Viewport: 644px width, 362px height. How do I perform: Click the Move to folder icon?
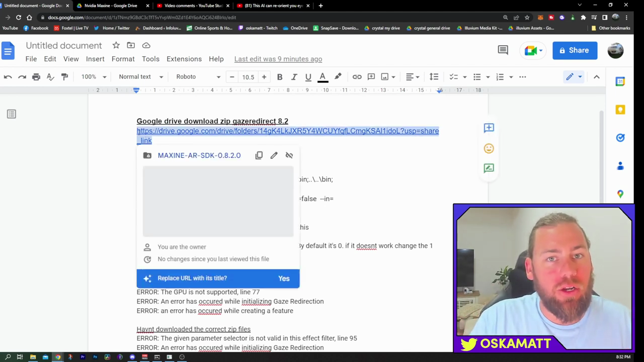[x=131, y=45]
